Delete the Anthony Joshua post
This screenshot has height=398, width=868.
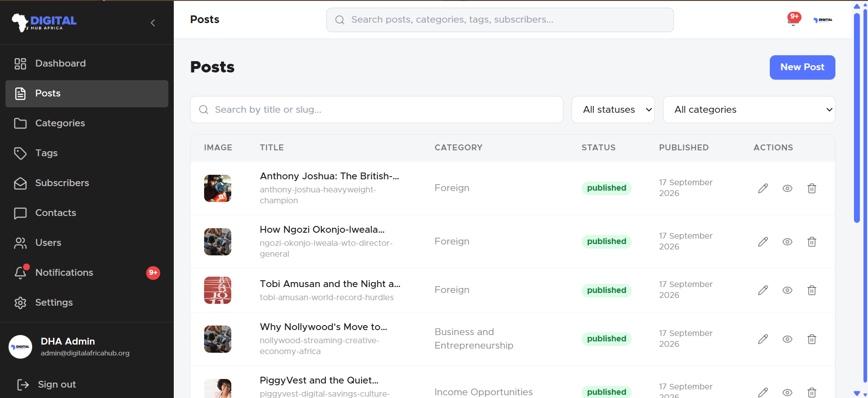(x=812, y=188)
